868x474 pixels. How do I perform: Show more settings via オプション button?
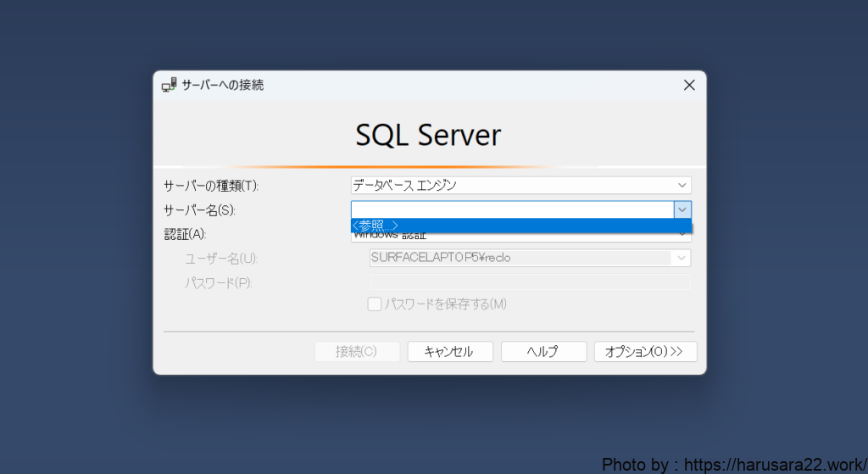[645, 352]
